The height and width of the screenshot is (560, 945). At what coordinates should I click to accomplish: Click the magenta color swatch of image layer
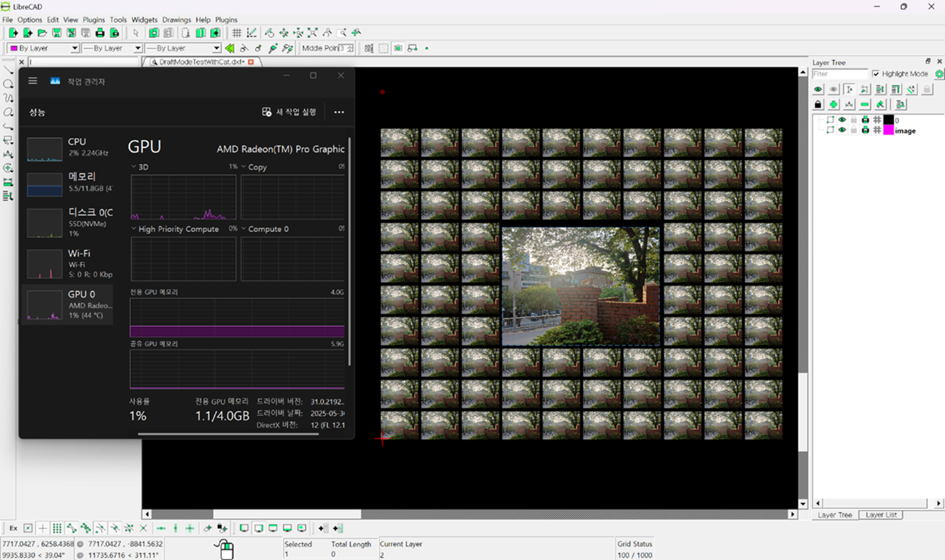(889, 130)
